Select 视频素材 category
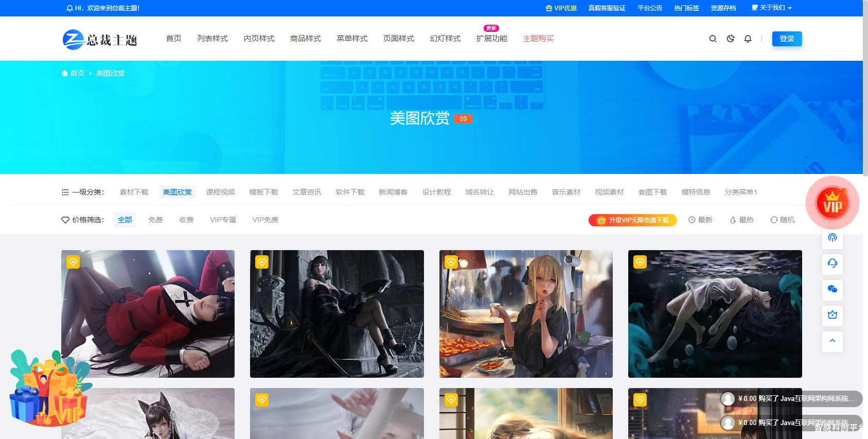868x439 pixels. [x=609, y=192]
